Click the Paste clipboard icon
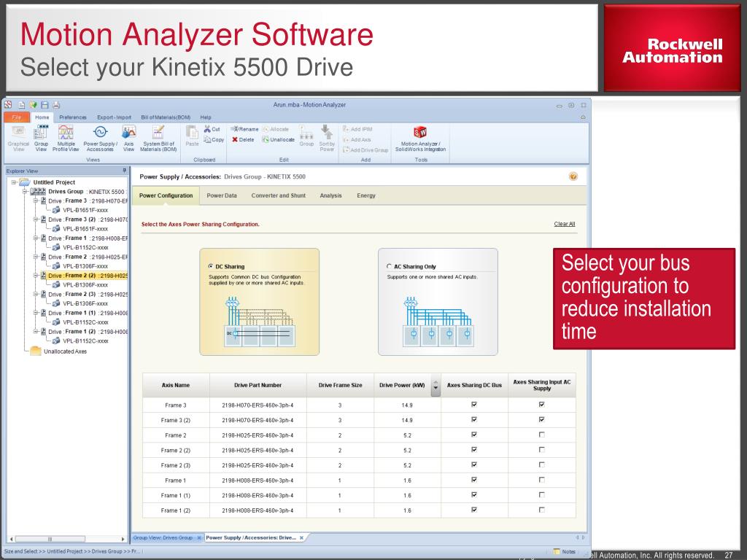Image resolution: width=747 pixels, height=560 pixels. (x=192, y=136)
